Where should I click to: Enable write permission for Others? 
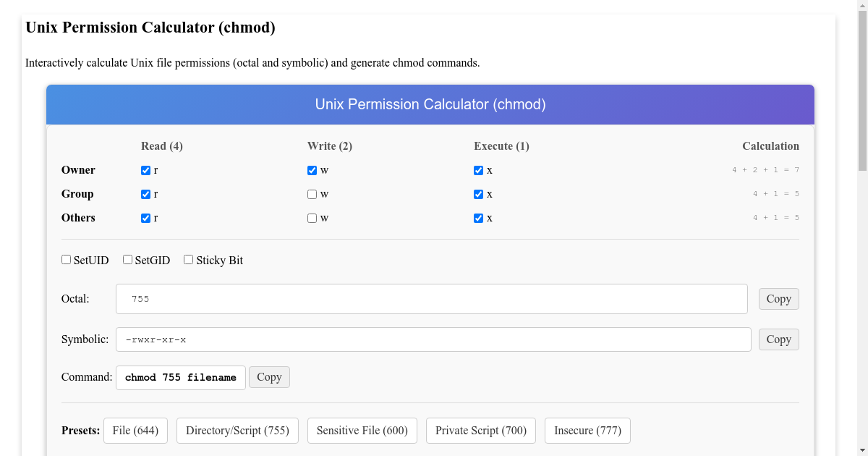[312, 218]
